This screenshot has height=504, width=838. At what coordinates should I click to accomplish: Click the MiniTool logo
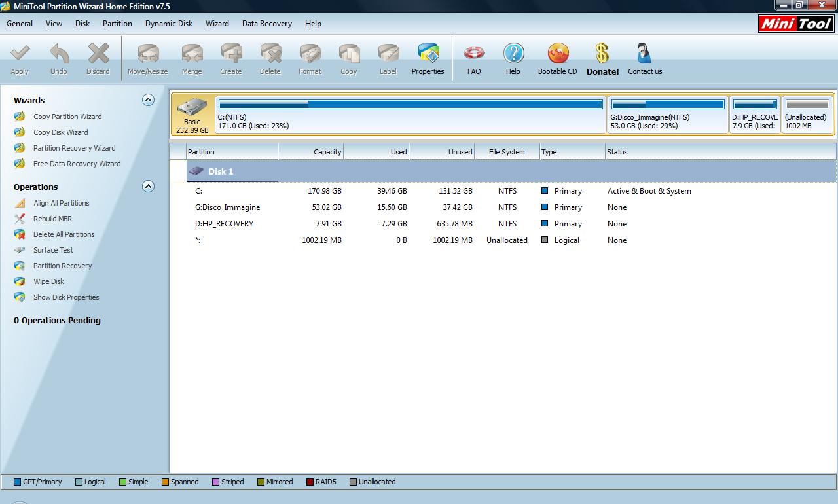point(795,24)
